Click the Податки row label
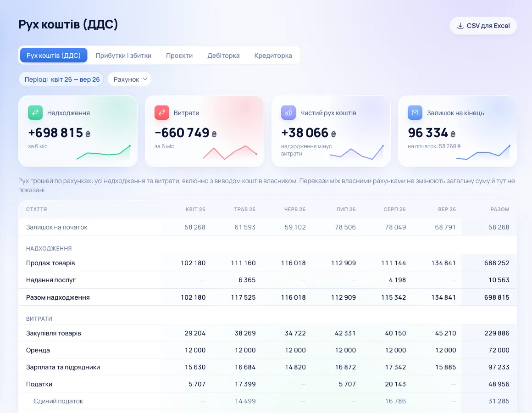532x413 pixels. [x=39, y=384]
